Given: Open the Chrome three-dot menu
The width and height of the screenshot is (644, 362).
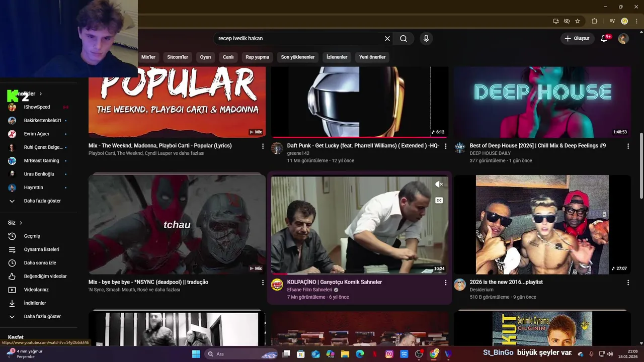Looking at the screenshot, I should tap(636, 21).
